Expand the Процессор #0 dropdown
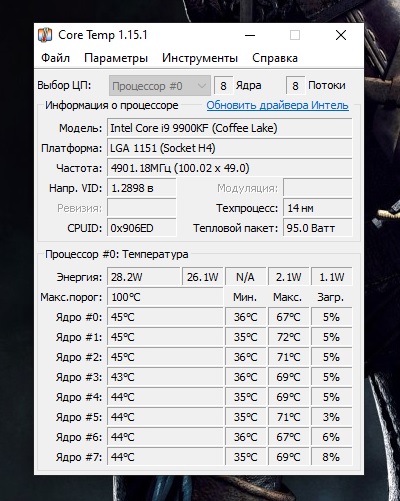 tap(160, 86)
